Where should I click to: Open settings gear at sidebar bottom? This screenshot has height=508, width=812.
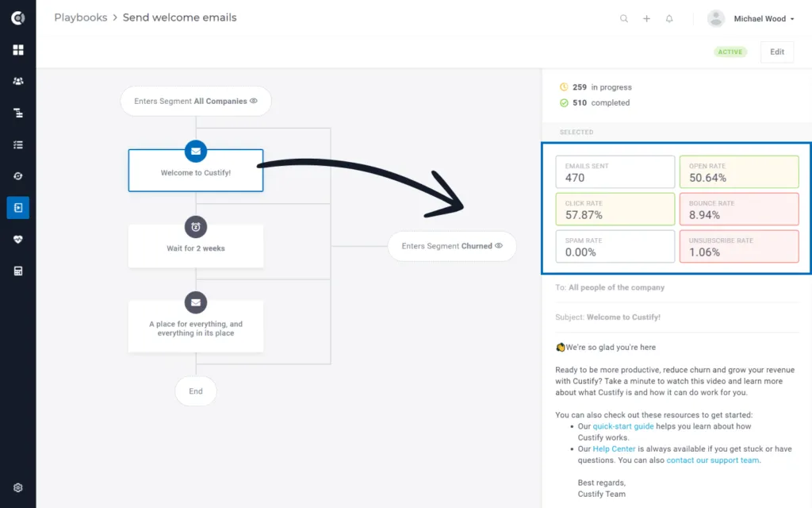(18, 488)
